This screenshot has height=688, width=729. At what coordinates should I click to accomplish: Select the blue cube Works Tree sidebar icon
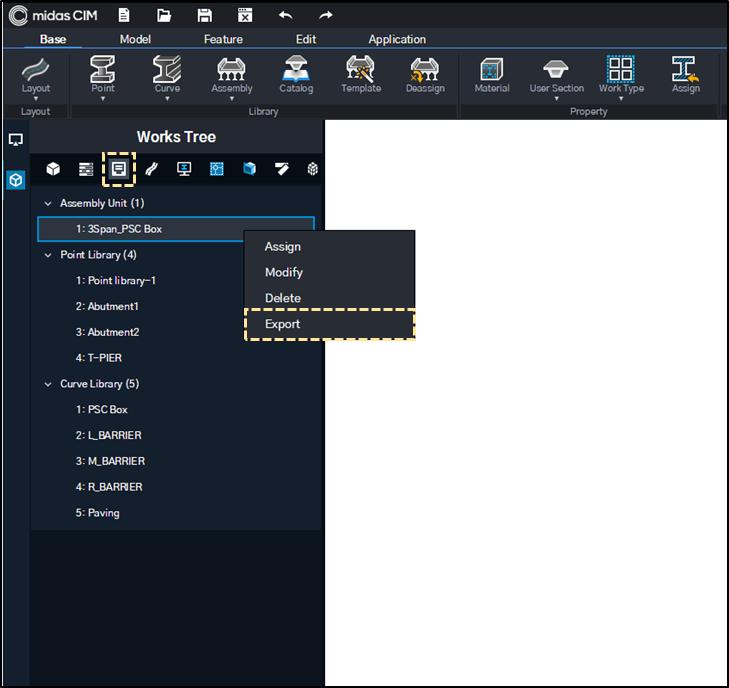(16, 180)
